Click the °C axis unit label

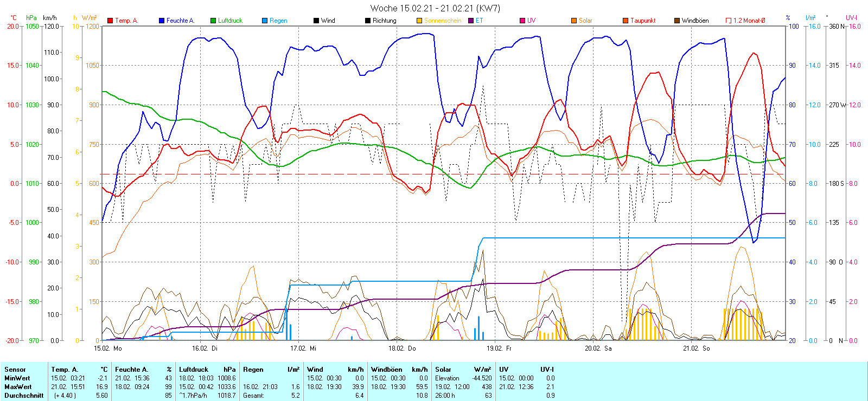(14, 18)
